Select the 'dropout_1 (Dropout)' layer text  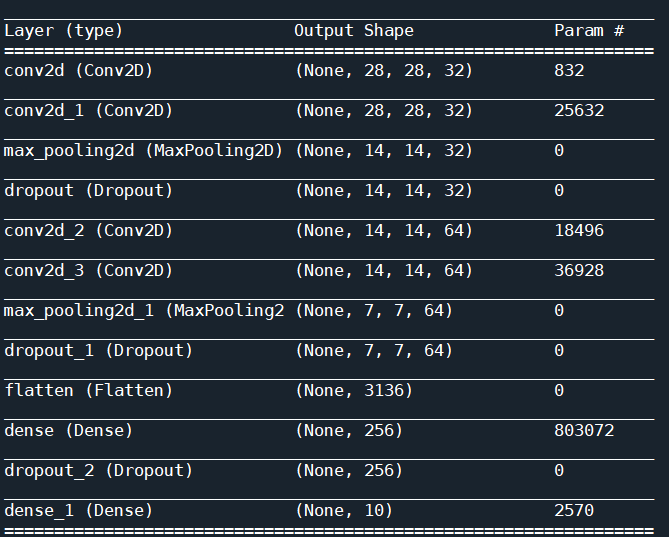(x=98, y=351)
